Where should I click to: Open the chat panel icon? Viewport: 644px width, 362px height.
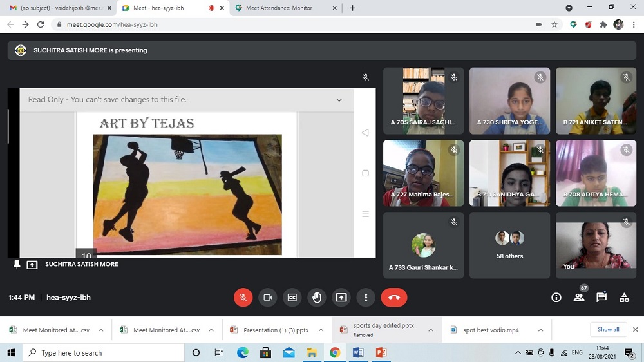pyautogui.click(x=601, y=297)
